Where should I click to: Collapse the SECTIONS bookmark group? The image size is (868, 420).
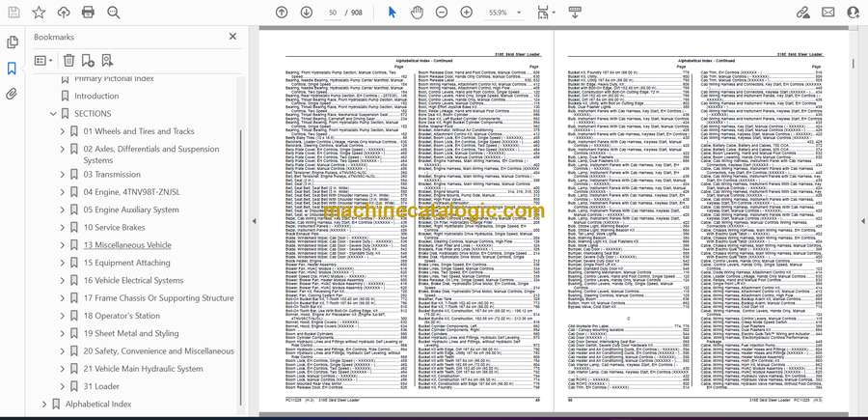pyautogui.click(x=53, y=114)
